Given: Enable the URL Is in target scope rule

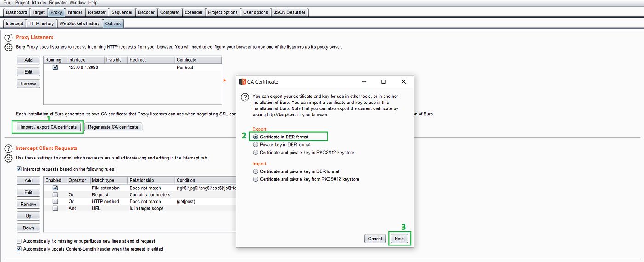Looking at the screenshot, I should 55,208.
